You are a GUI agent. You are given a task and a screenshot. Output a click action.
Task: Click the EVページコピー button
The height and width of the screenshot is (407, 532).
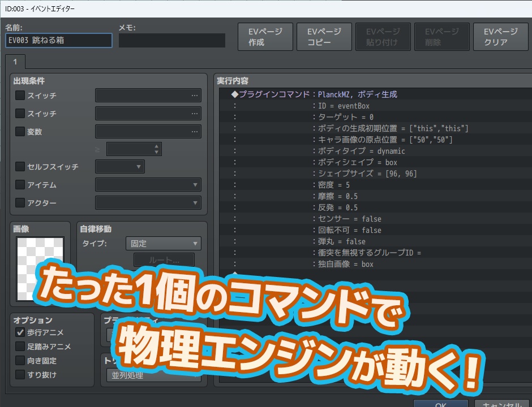(x=324, y=36)
